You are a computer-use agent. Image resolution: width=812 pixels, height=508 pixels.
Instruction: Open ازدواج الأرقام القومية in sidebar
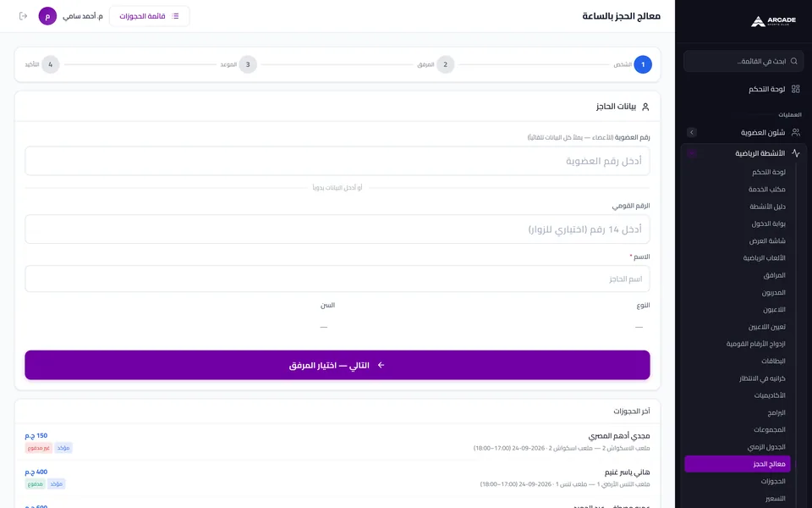coord(756,344)
